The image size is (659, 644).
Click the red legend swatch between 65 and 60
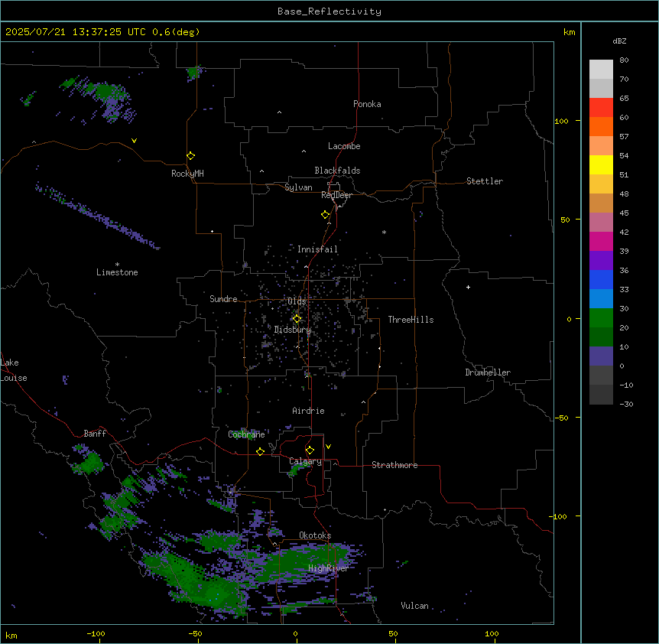pos(601,108)
